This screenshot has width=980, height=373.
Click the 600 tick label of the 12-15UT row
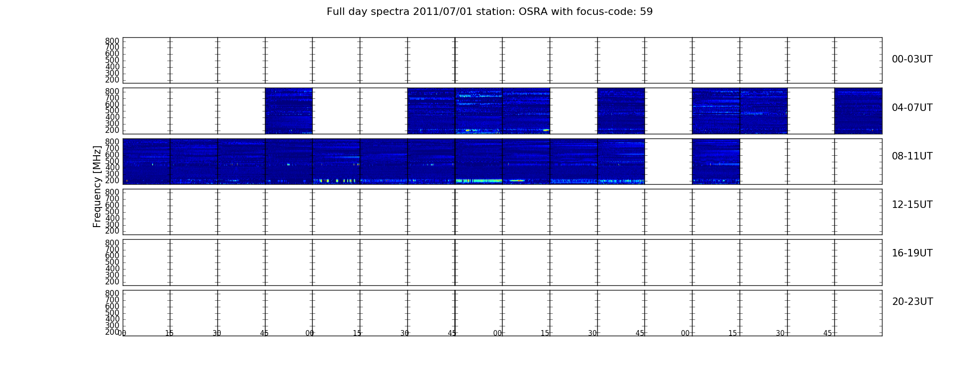[x=112, y=205]
